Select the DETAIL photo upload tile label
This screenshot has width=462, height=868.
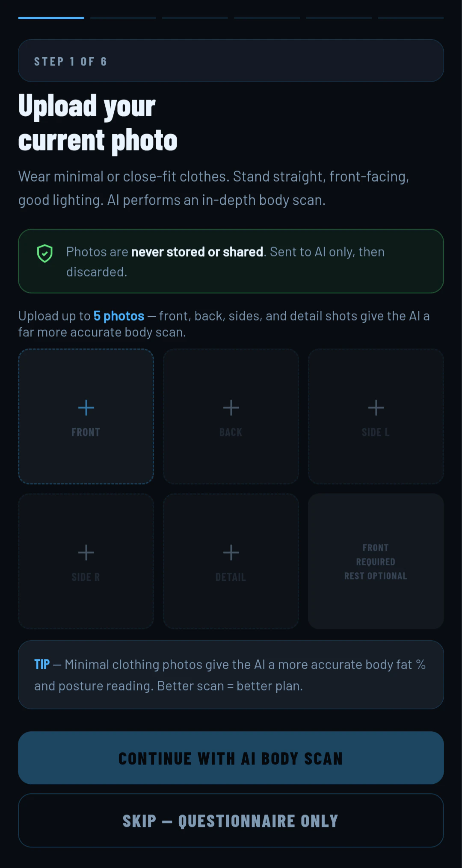click(x=231, y=577)
